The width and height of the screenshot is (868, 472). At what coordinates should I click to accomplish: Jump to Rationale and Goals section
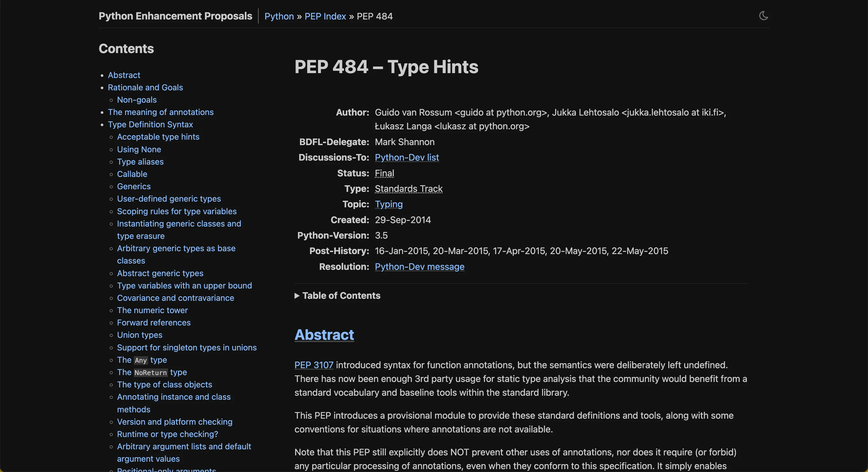click(x=145, y=87)
